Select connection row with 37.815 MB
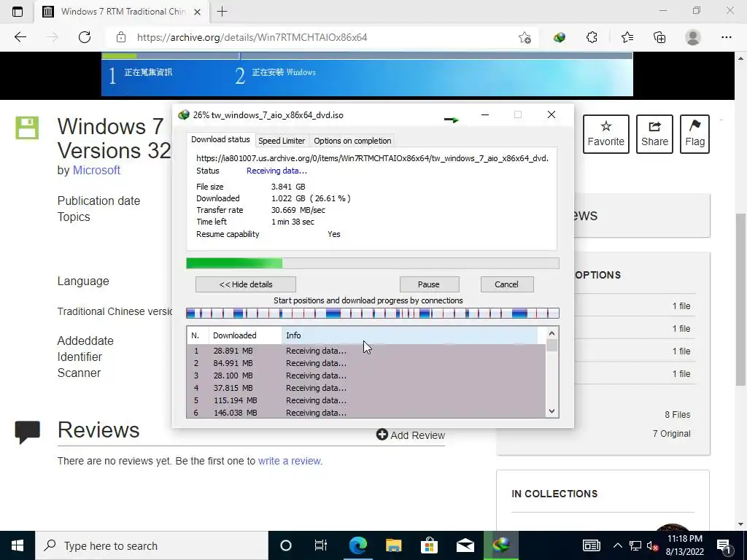747x560 pixels. 366,388
